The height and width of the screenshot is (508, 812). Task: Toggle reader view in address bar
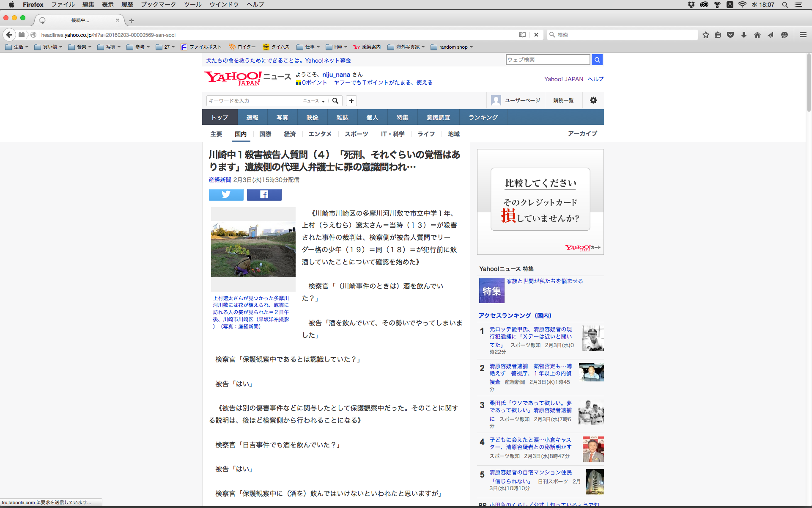click(522, 35)
